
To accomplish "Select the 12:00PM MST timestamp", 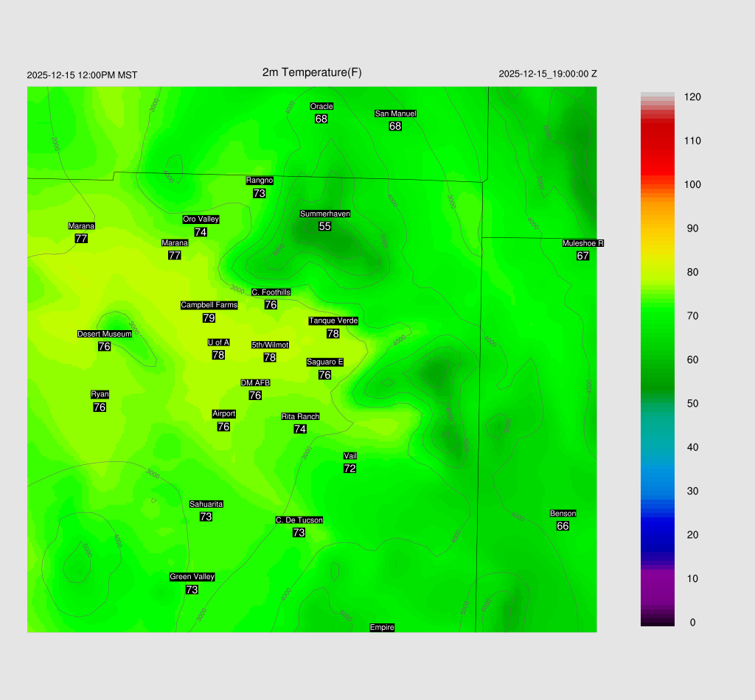I will click(82, 75).
